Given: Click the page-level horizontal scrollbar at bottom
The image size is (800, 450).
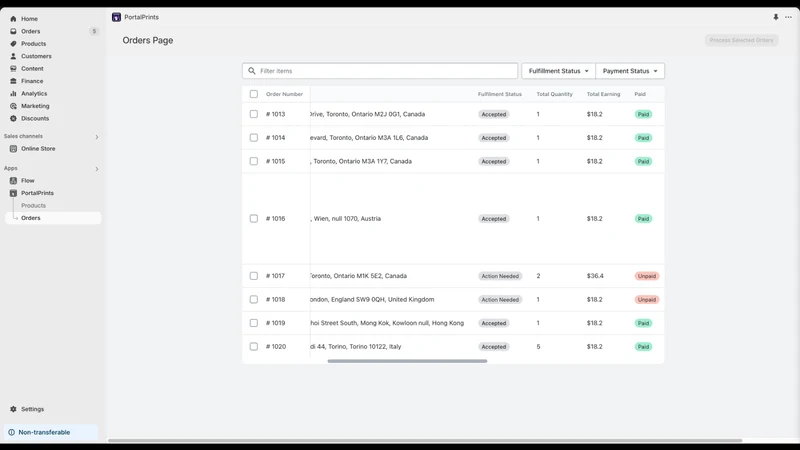Looking at the screenshot, I should click(x=425, y=440).
